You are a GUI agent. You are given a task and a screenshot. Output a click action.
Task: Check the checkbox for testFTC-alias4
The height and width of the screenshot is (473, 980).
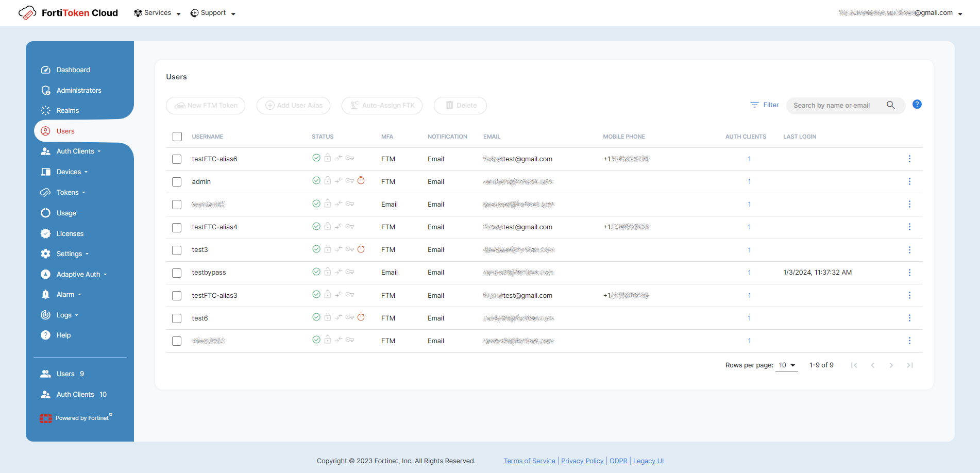[x=177, y=227]
